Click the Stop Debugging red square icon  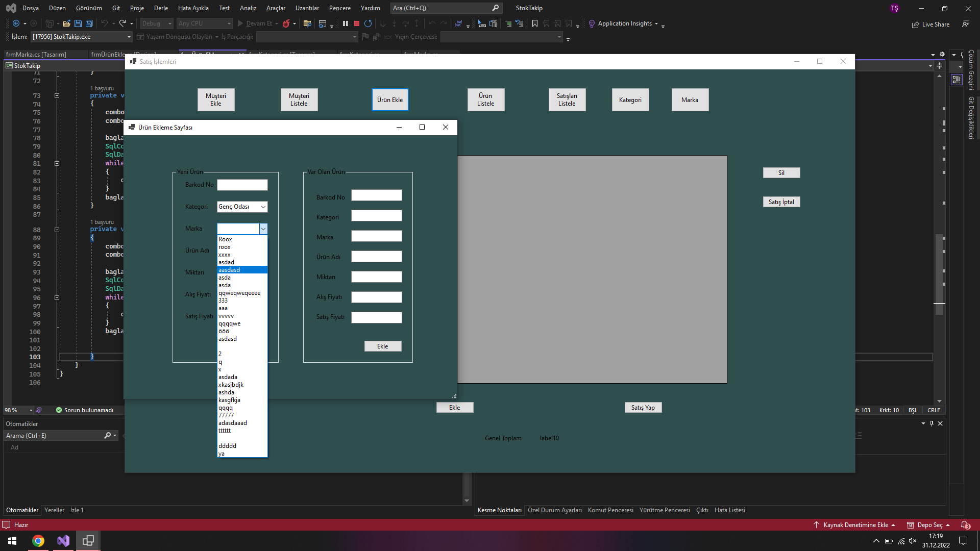pyautogui.click(x=357, y=23)
